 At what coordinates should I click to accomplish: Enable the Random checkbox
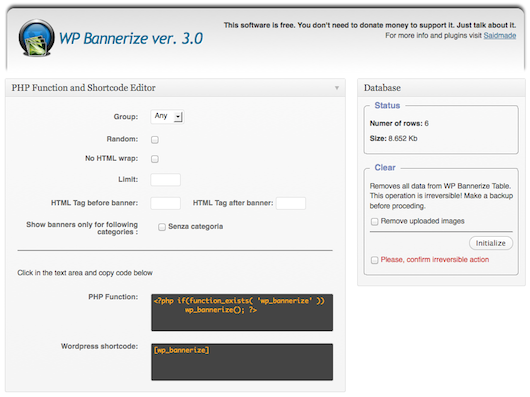(x=155, y=140)
